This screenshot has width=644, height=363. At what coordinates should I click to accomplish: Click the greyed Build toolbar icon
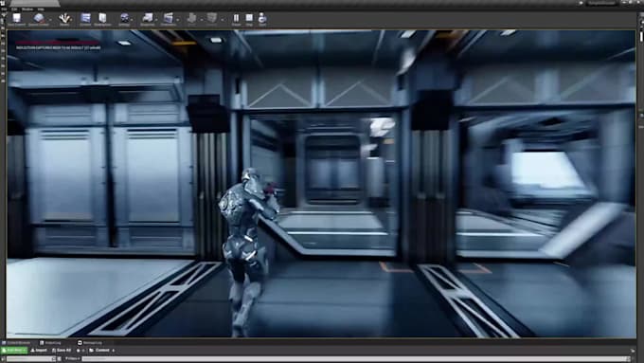click(192, 19)
